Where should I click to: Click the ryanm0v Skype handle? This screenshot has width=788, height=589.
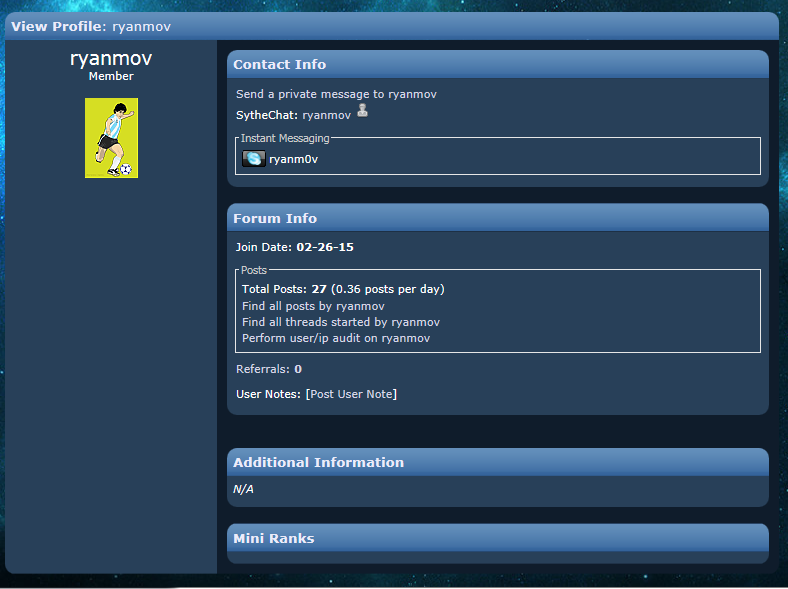293,159
